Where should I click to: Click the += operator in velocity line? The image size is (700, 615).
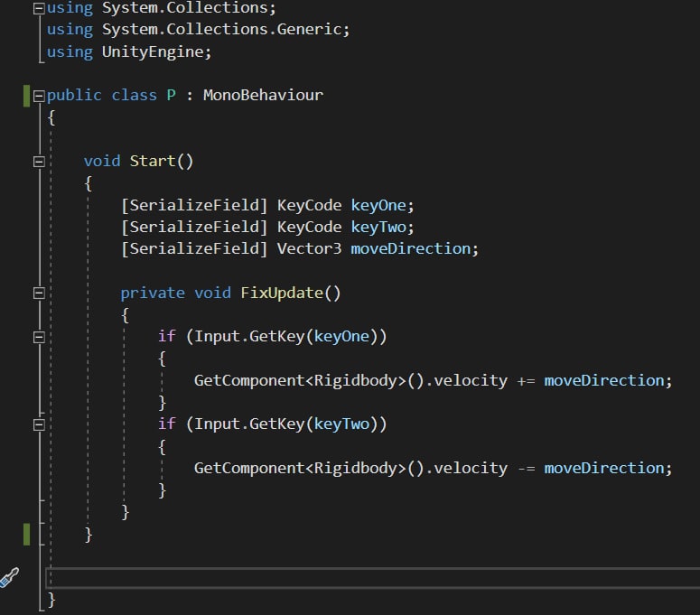point(526,381)
